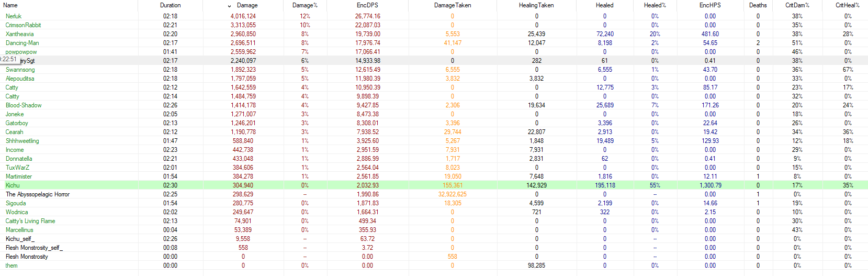Sort by DamageTaken column header

click(x=452, y=5)
